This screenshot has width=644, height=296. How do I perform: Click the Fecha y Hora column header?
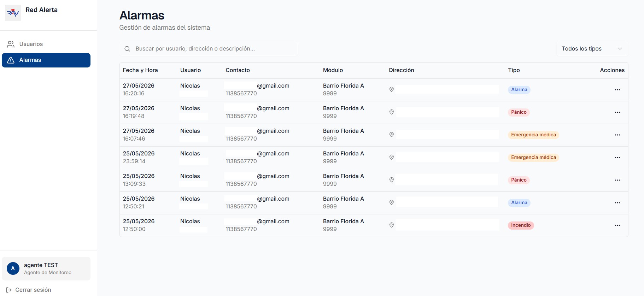(140, 70)
